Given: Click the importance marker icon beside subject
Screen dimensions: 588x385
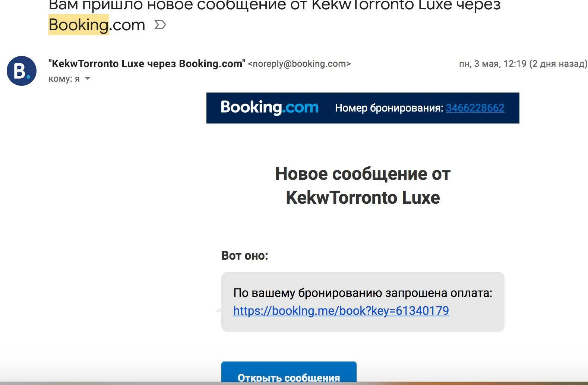Looking at the screenshot, I should (160, 25).
